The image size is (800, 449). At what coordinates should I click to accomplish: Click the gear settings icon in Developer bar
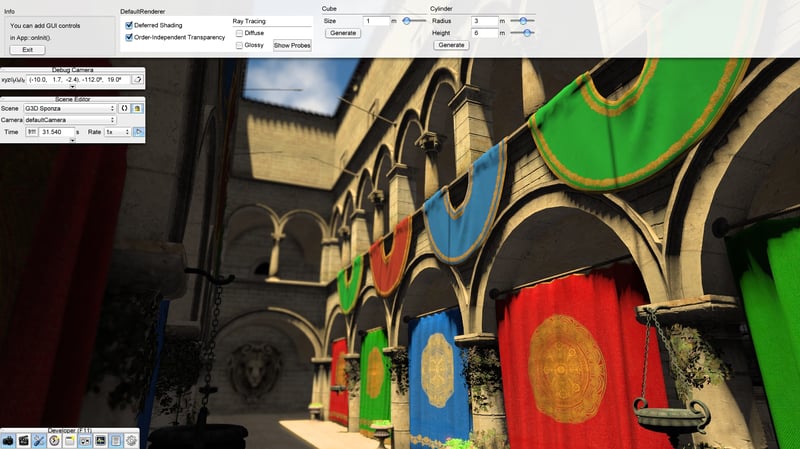pos(130,440)
